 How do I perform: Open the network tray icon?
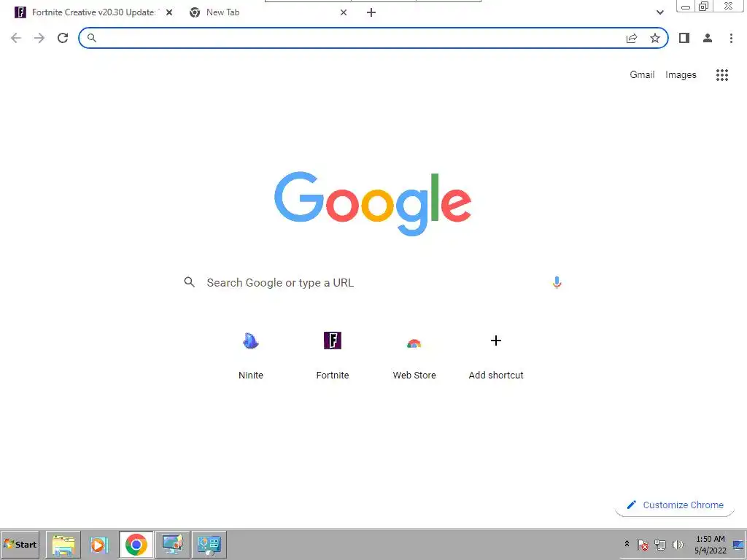pyautogui.click(x=659, y=544)
